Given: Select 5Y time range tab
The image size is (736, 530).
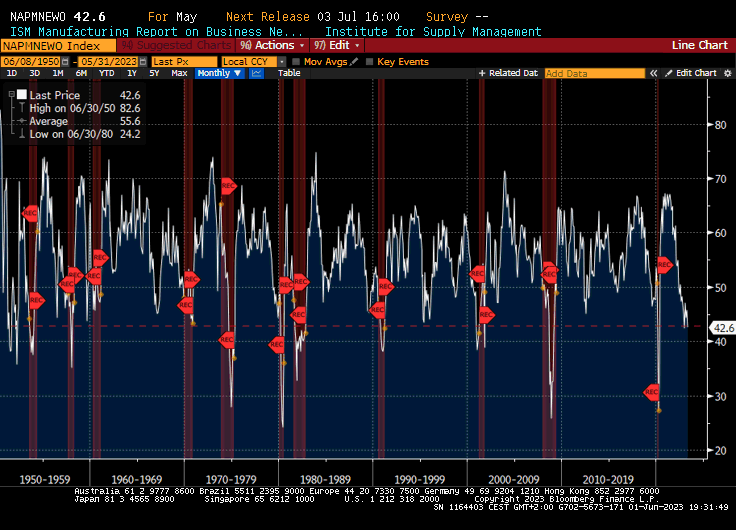Looking at the screenshot, I should tap(154, 73).
